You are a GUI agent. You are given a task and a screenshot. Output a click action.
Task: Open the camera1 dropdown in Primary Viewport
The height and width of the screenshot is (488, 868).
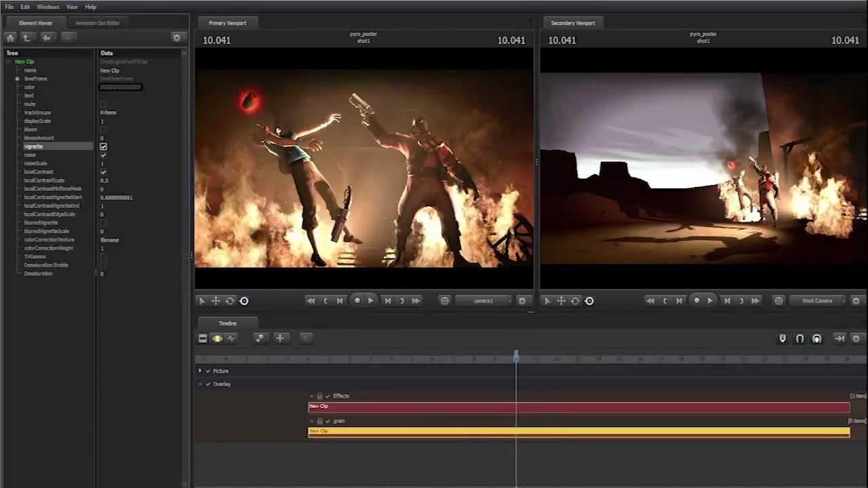click(484, 301)
